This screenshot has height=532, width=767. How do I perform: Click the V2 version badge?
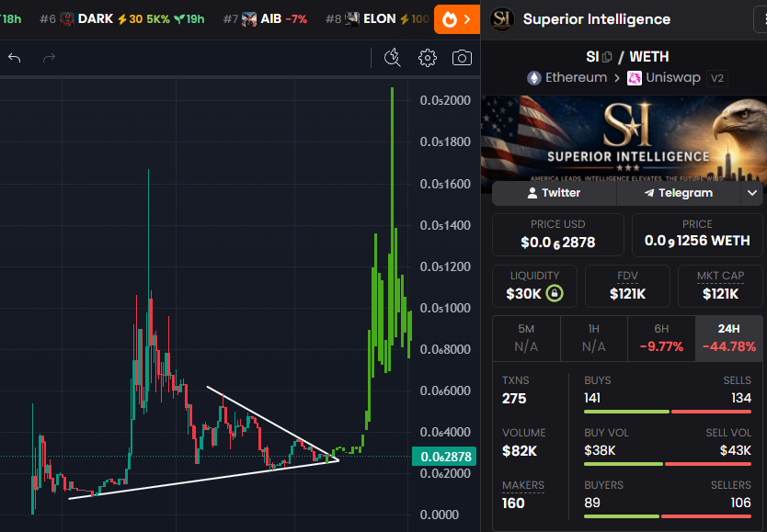coord(717,78)
